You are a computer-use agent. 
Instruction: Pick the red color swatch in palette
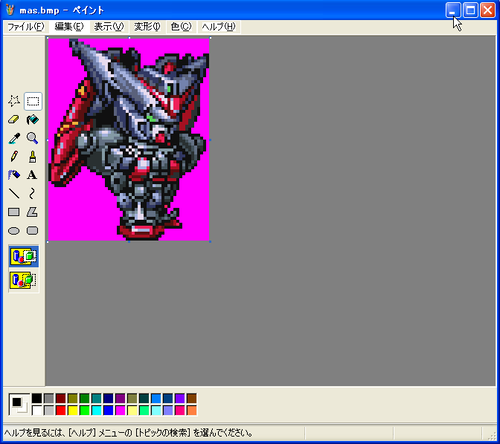[x=60, y=410]
